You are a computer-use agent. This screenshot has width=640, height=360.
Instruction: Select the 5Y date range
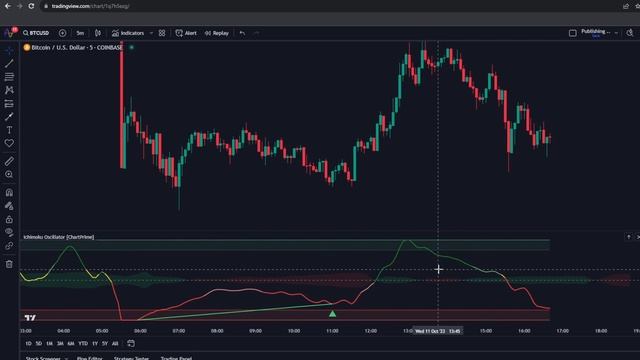105,344
